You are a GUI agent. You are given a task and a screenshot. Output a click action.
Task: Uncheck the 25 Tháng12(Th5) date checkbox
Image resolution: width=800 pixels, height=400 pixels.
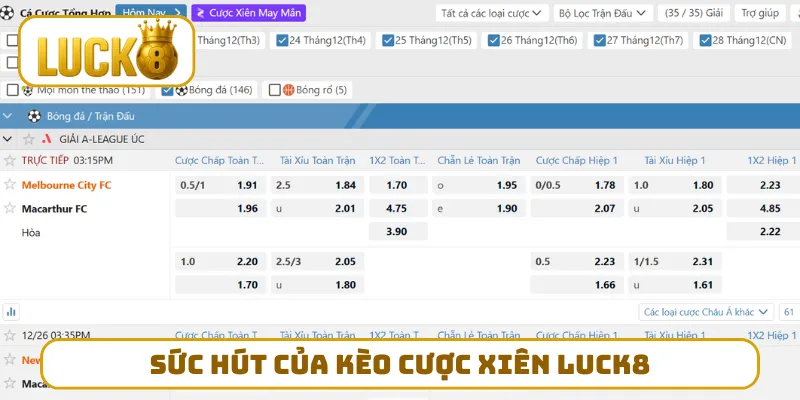388,40
